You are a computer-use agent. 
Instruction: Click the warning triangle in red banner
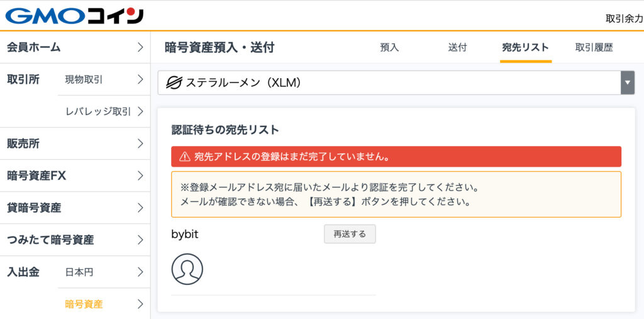(185, 157)
